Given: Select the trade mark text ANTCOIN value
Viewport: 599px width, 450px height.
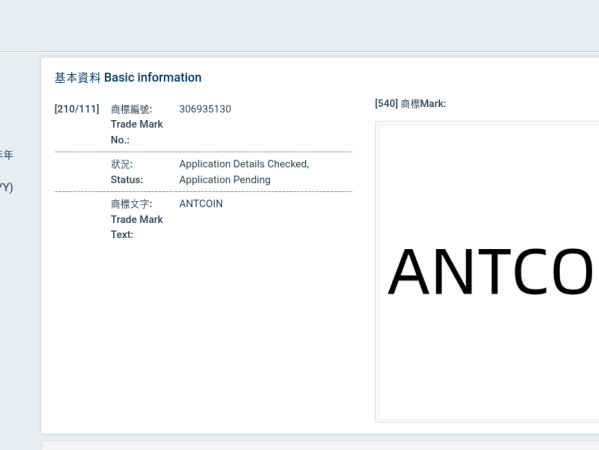Looking at the screenshot, I should point(201,204).
